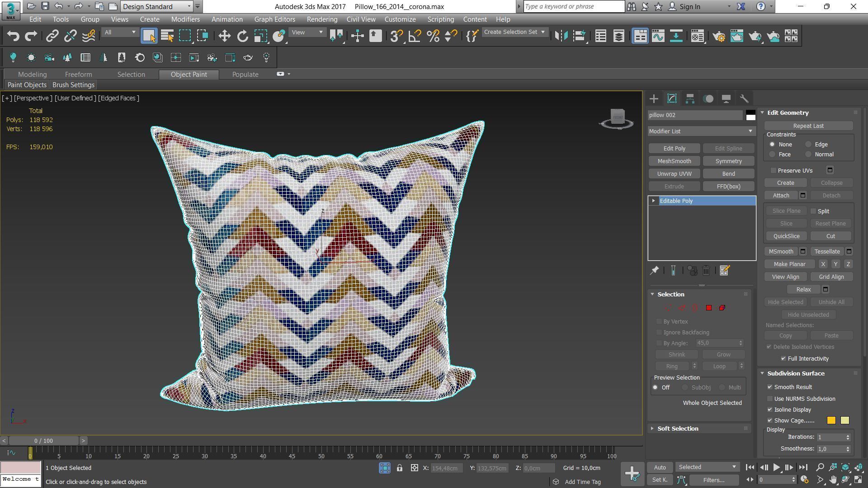Click Pin Stack icon under modifier stack
This screenshot has height=488, width=868.
(x=654, y=271)
